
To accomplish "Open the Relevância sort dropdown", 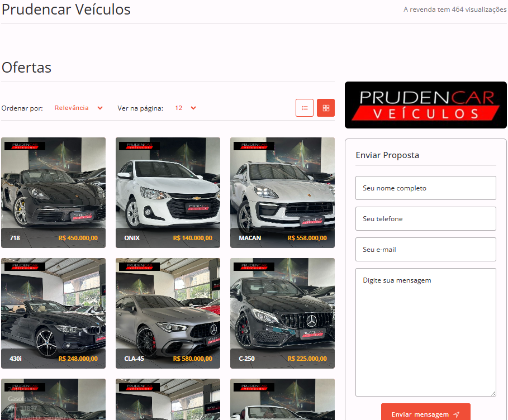I will pos(78,108).
